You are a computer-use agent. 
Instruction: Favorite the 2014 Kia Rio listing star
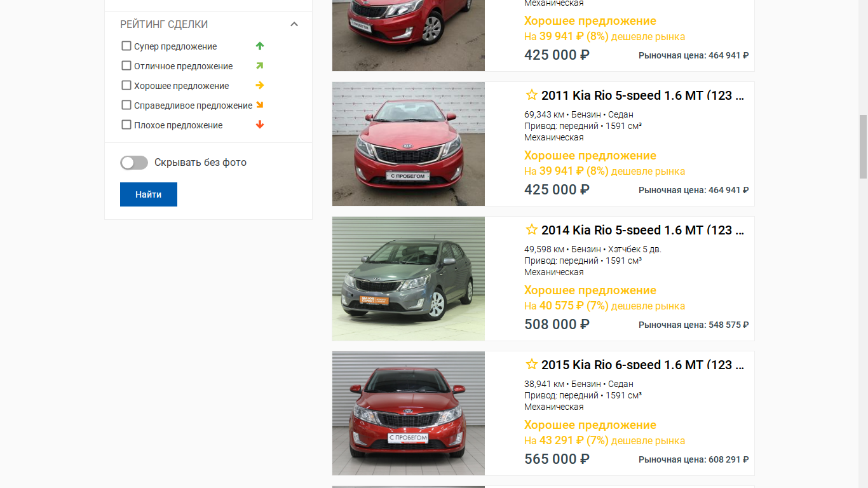click(x=532, y=230)
